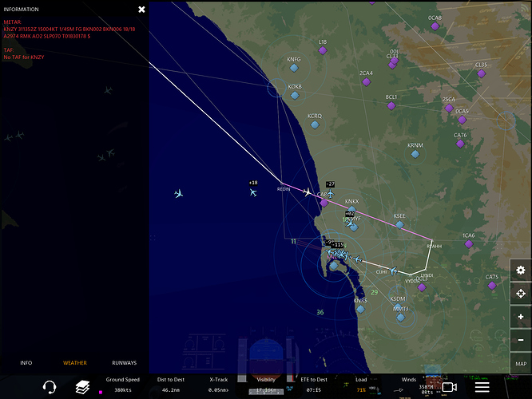Click the Ground Speed readout
The height and width of the screenshot is (399, 532).
122,385
